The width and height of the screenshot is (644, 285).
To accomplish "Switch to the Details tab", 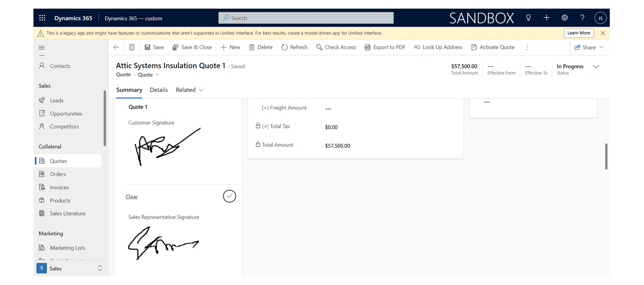I will coord(159,90).
